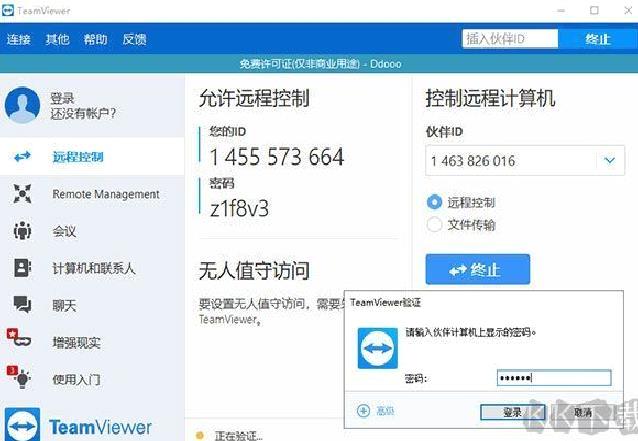Click the 终止 button in top bar
The width and height of the screenshot is (638, 441).
pyautogui.click(x=598, y=39)
